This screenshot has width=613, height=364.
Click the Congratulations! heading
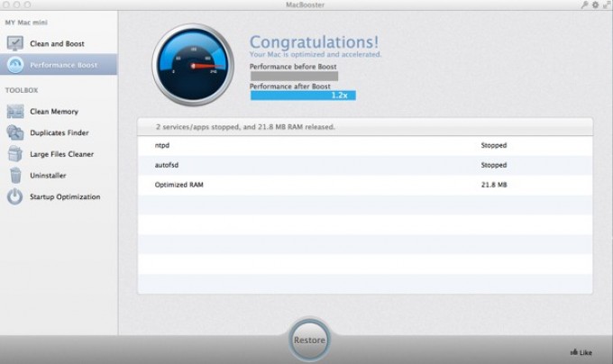[x=314, y=42]
